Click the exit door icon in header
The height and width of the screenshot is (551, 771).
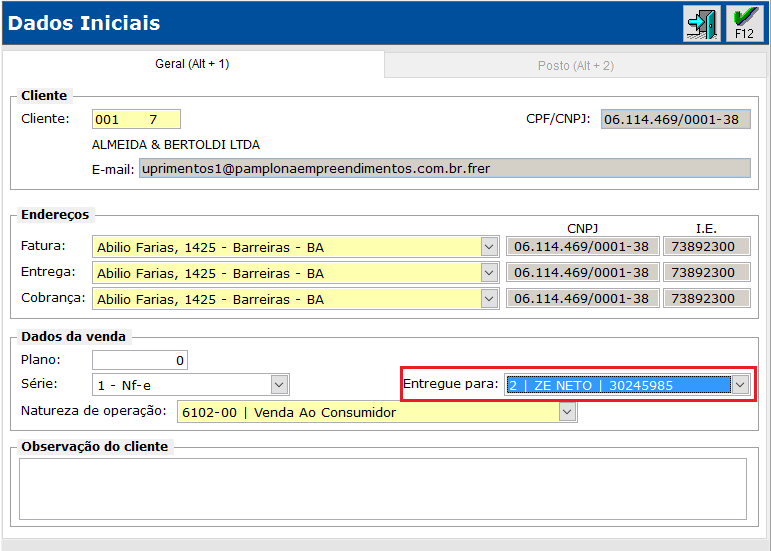(702, 23)
